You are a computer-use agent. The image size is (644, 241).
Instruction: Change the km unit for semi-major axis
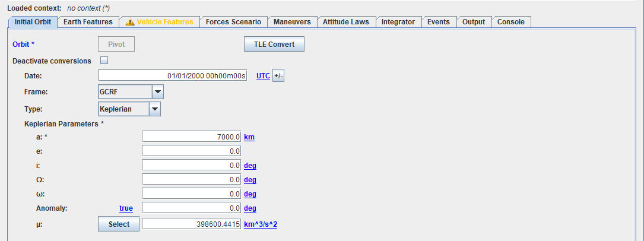pos(249,137)
